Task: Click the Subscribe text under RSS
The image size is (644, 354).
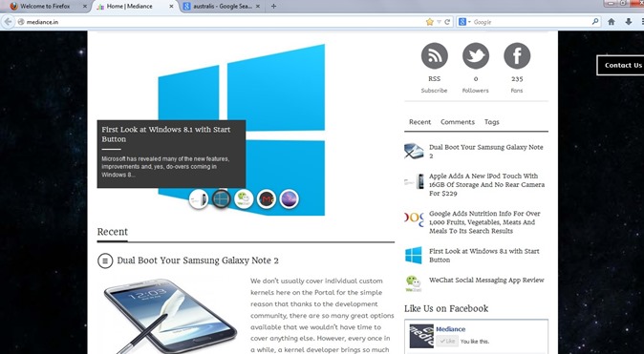Action: 434,91
